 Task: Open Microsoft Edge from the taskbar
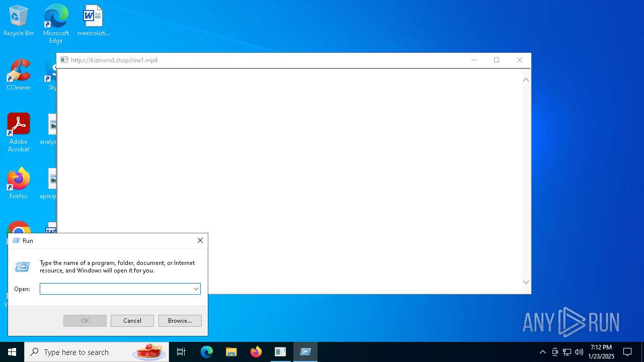tap(207, 352)
